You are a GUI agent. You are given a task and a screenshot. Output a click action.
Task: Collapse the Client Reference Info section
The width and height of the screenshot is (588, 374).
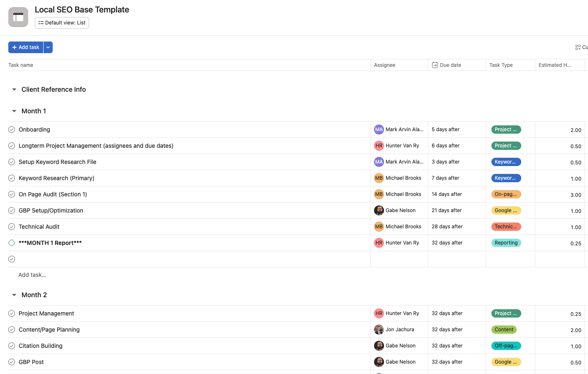[x=14, y=90]
